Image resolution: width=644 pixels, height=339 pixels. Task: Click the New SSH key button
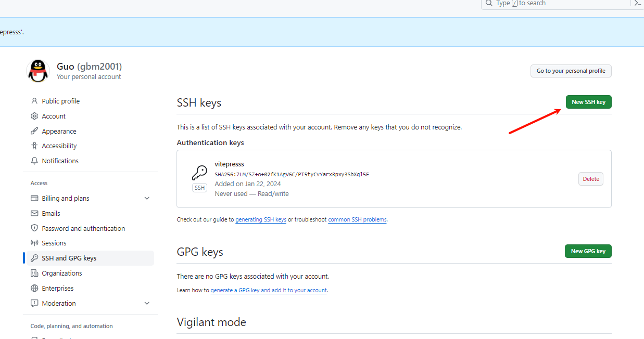588,102
